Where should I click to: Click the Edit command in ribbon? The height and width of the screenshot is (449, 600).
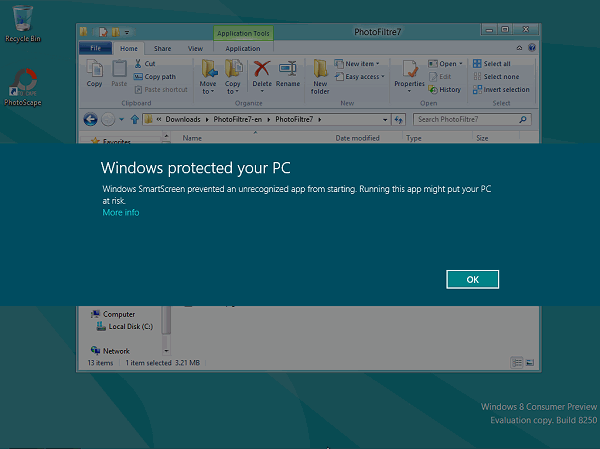pos(440,77)
